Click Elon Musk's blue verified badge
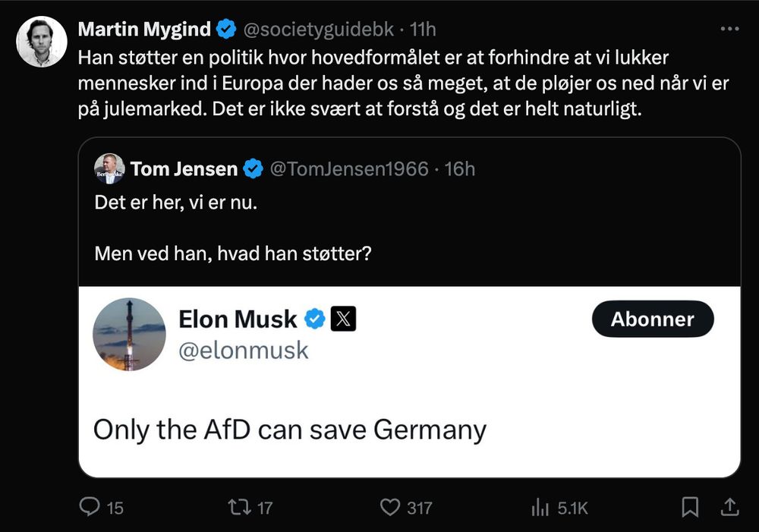This screenshot has height=532, width=759. 314,320
